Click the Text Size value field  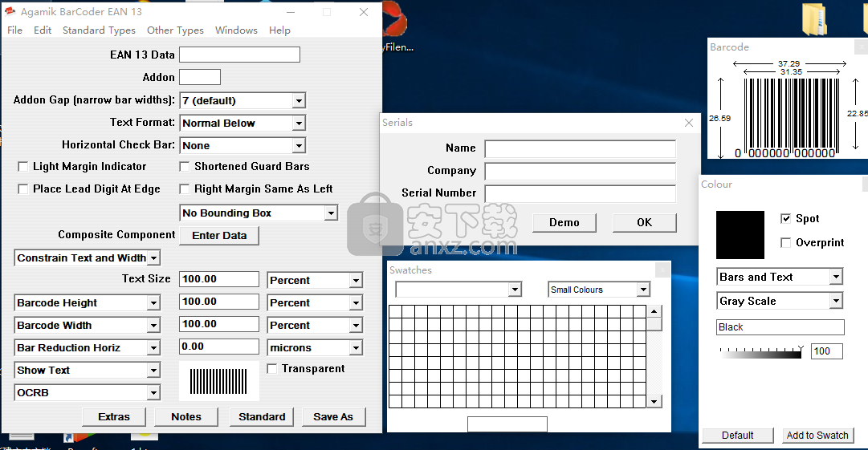click(x=218, y=279)
